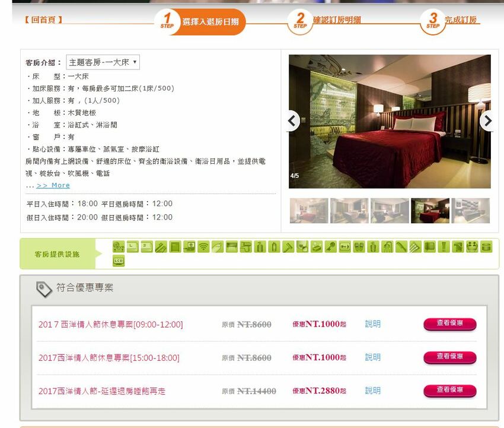Click the DVD amenity icon
The height and width of the screenshot is (428, 504).
tap(117, 246)
